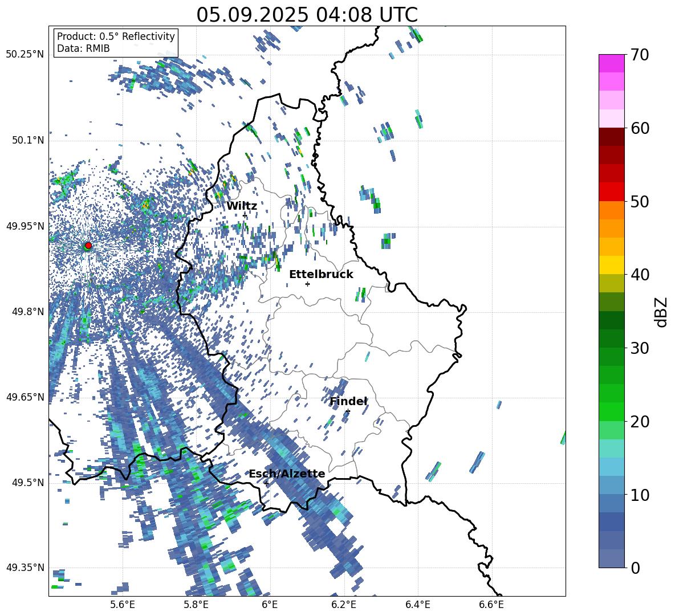Click latitude label 50.1°N
Viewport: 675px width, 616px height.
click(x=27, y=140)
